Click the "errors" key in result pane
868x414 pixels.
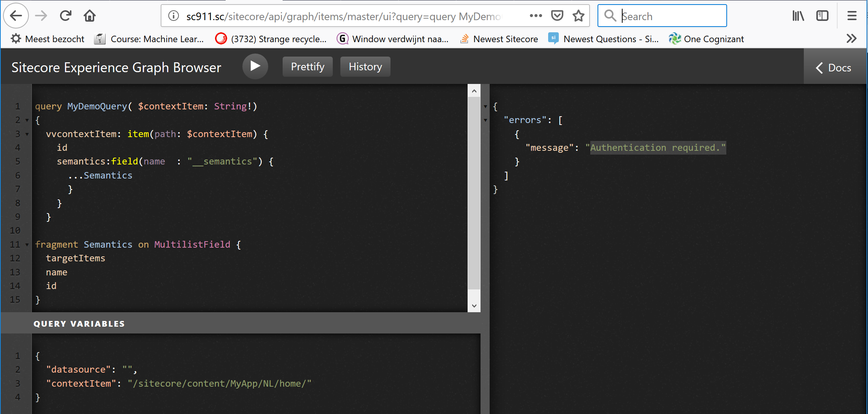click(x=525, y=120)
